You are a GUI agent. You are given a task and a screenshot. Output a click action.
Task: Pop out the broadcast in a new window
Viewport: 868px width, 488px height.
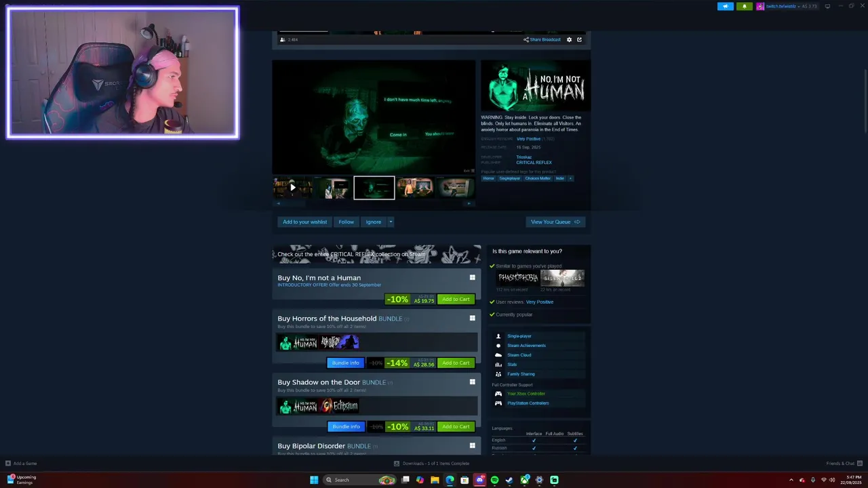(579, 39)
